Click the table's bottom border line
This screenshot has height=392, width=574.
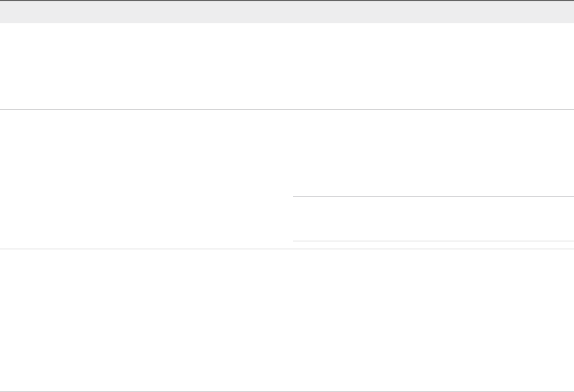click(287, 391)
